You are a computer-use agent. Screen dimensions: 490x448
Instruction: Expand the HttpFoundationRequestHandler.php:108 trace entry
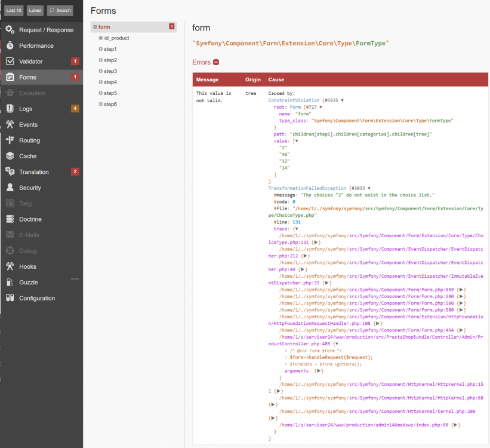tap(378, 324)
